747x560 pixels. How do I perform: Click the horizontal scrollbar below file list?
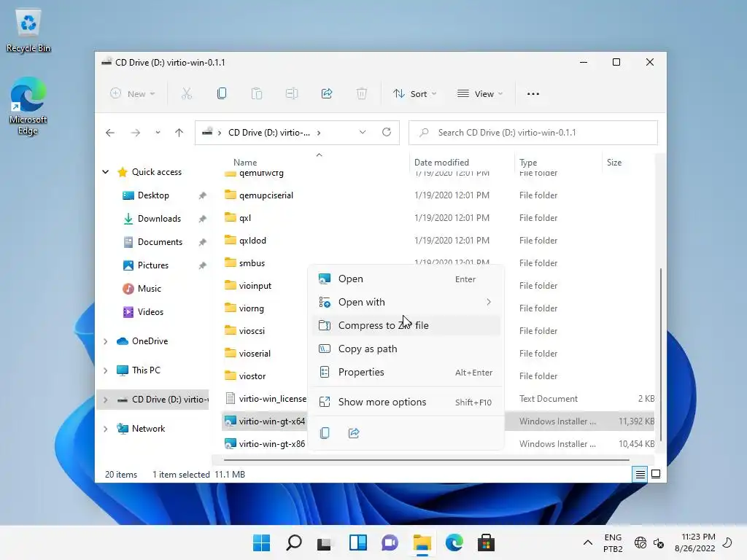(x=426, y=460)
